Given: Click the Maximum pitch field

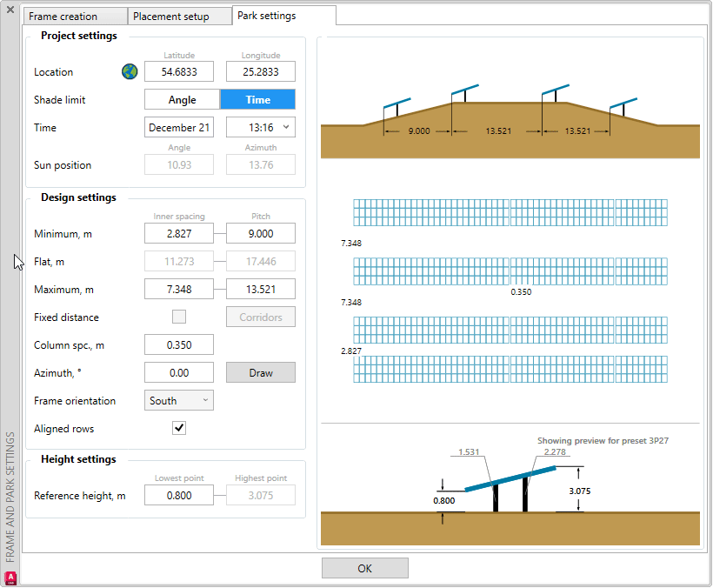Looking at the screenshot, I should (x=260, y=290).
